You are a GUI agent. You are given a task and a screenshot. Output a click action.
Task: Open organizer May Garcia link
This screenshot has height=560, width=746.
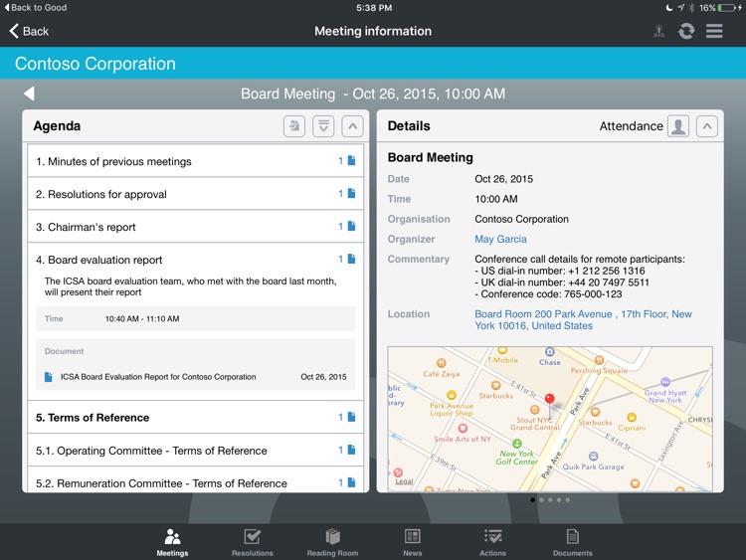pos(500,239)
